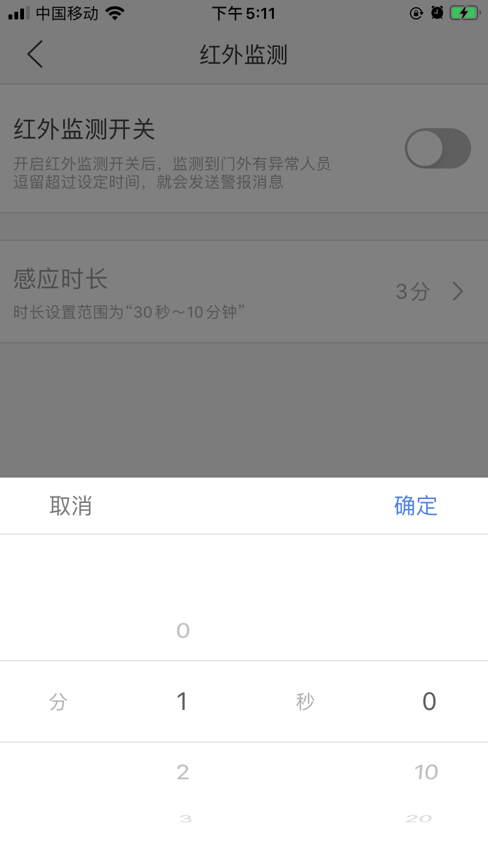
Task: Toggle the 红外监测开关 switch
Action: pos(438,148)
